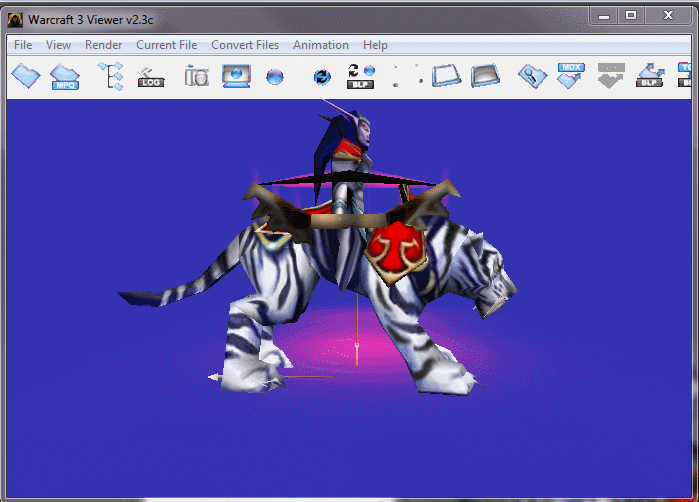Screen dimensions: 699x502
Task: Toggle the monitor display render icon
Action: coord(236,76)
